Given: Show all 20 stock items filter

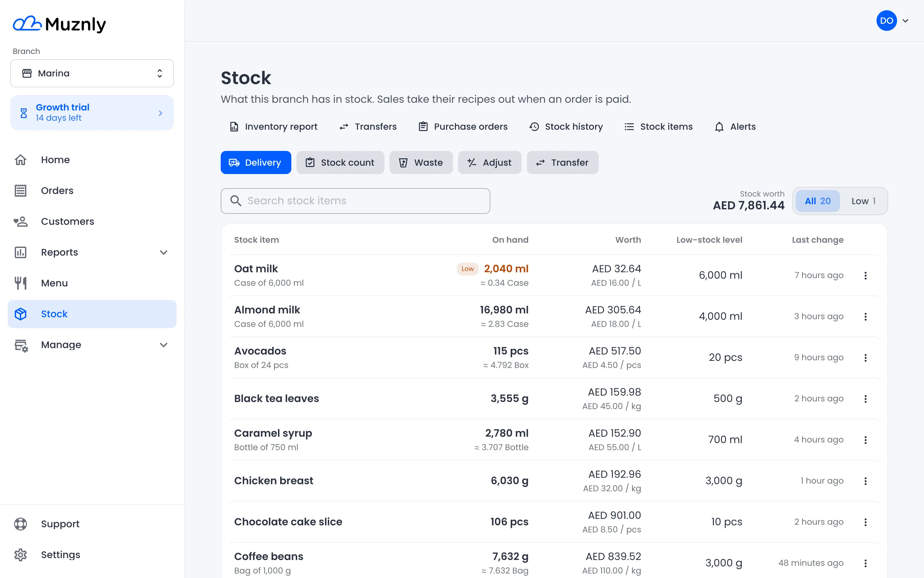Looking at the screenshot, I should 817,201.
